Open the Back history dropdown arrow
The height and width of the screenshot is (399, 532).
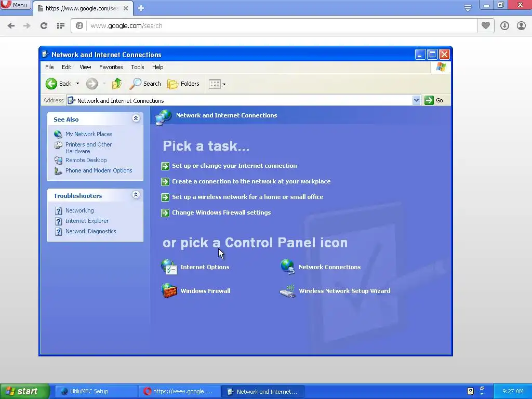pyautogui.click(x=78, y=84)
